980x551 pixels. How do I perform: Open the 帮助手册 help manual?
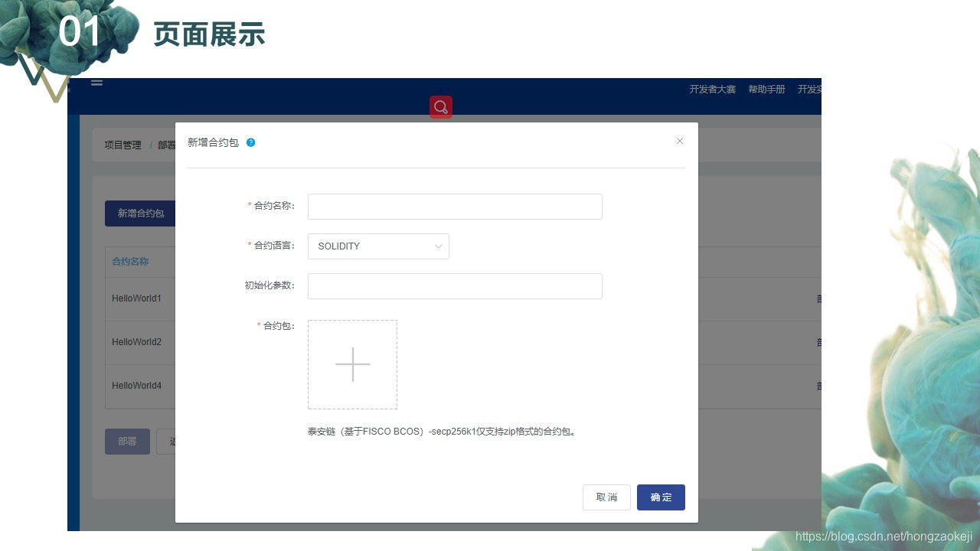(x=766, y=89)
